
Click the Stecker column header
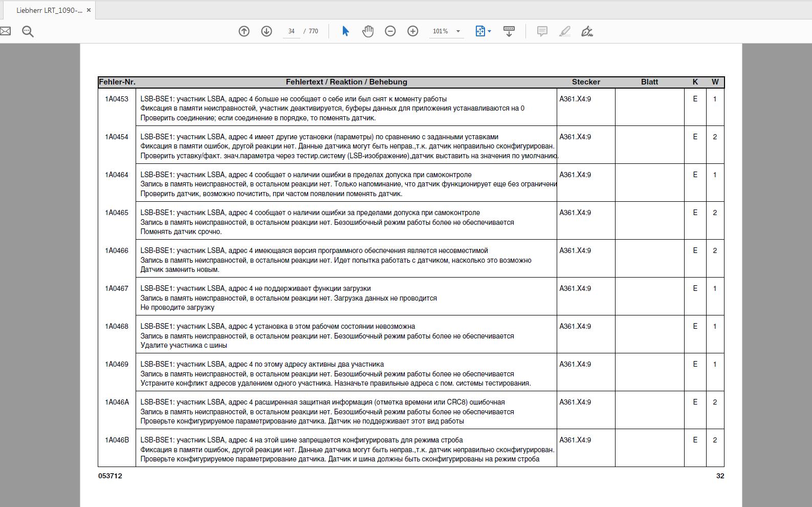(x=586, y=82)
